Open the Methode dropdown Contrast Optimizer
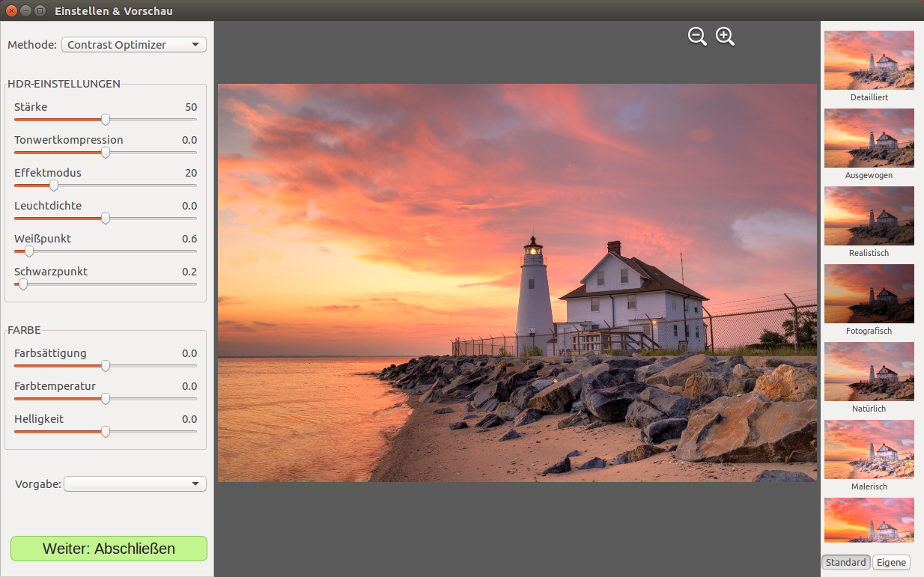 tap(134, 45)
